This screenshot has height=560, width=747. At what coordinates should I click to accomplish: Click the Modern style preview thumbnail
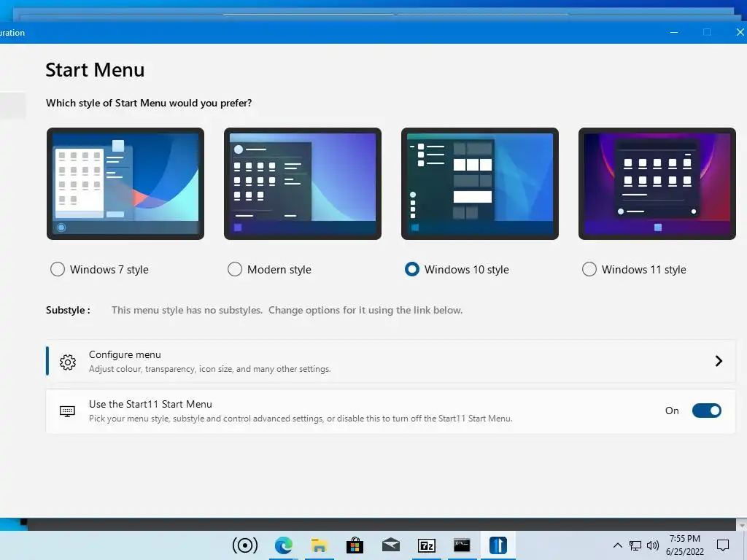point(303,184)
